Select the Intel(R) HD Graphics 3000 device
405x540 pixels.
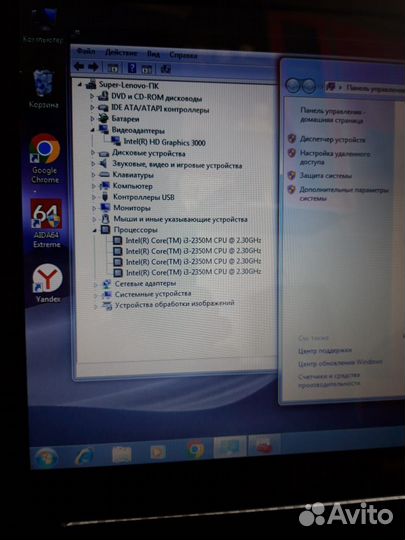pyautogui.click(x=164, y=142)
